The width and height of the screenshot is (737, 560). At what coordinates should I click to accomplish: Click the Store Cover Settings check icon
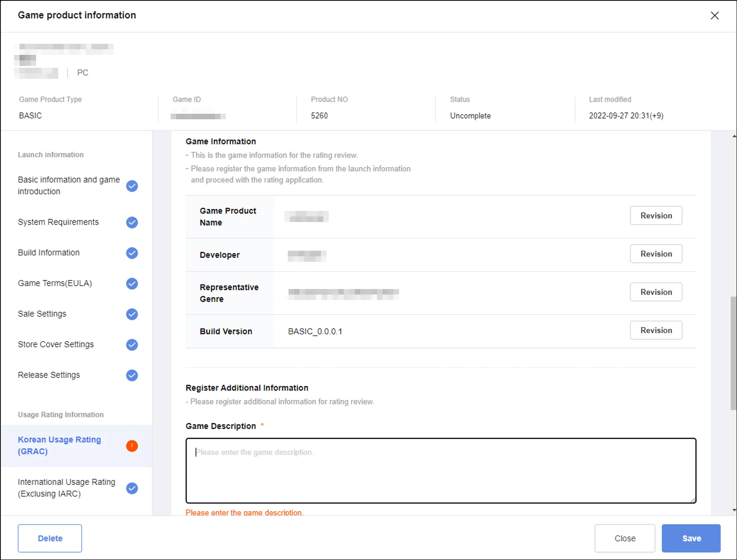(x=132, y=345)
